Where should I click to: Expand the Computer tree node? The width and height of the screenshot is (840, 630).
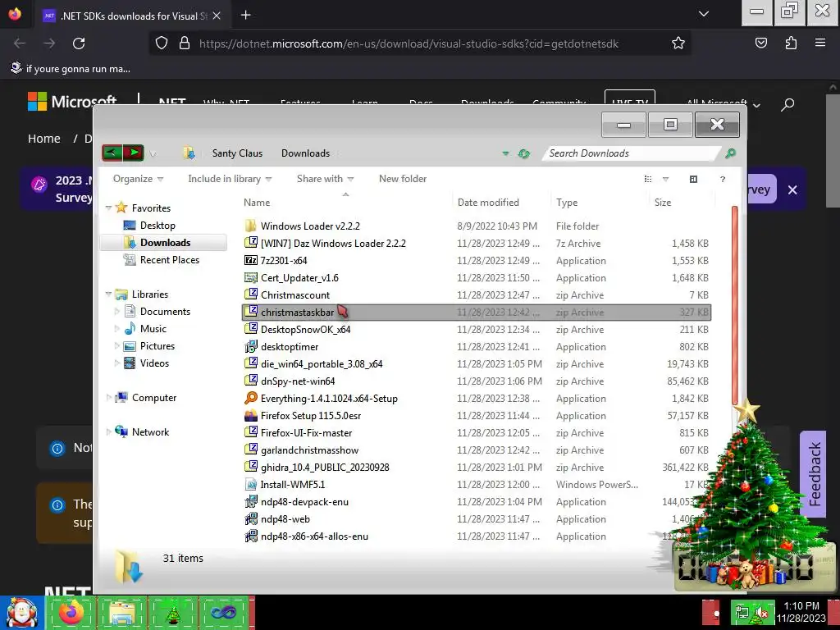[109, 398]
